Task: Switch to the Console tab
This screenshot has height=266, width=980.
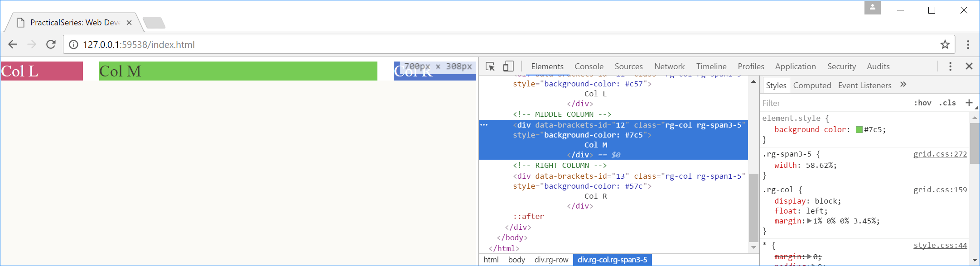Action: [589, 66]
